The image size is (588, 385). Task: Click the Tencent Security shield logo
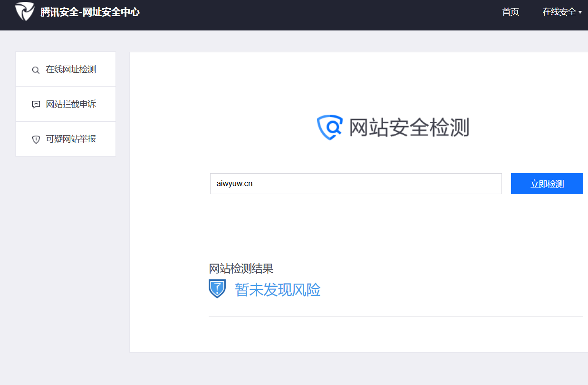coord(25,11)
